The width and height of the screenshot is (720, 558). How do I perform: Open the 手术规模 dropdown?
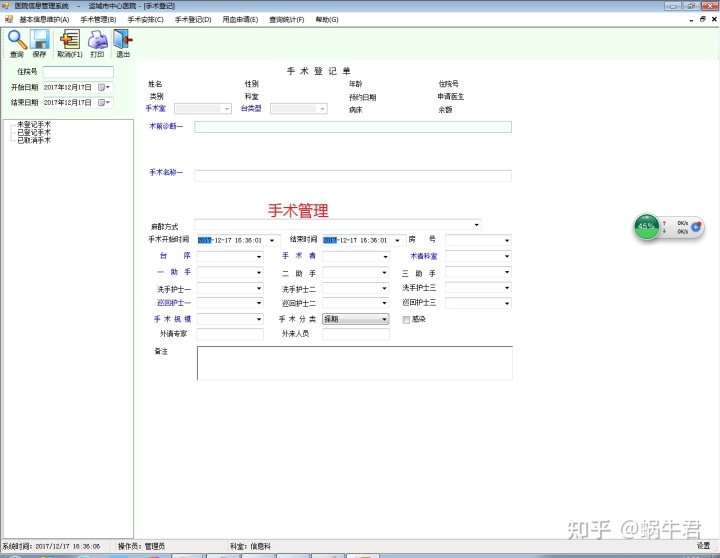click(x=259, y=319)
